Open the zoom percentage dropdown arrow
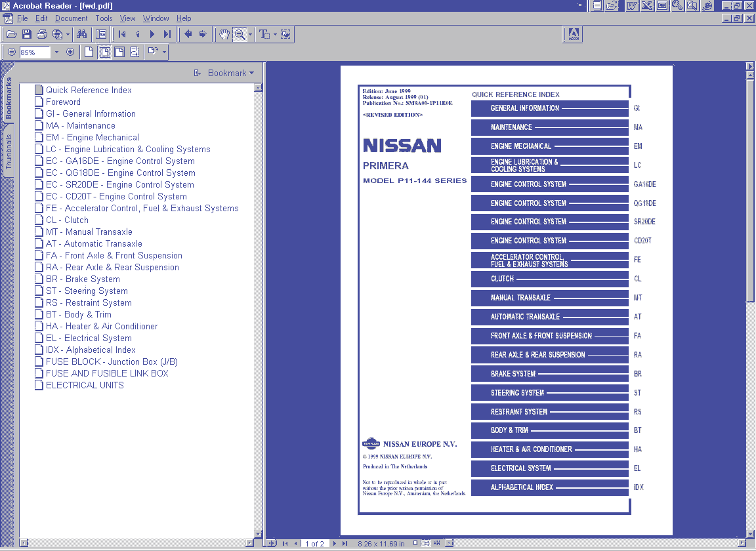 [56, 52]
